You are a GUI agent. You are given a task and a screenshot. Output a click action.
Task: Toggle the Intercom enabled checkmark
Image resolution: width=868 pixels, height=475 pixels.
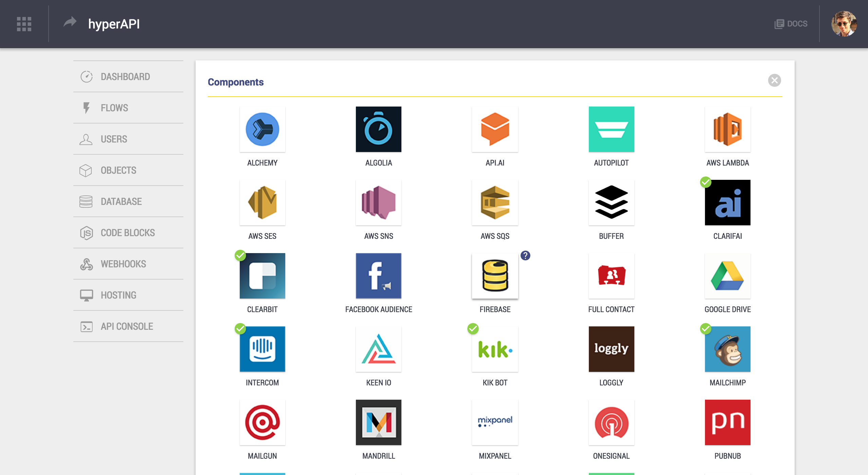[240, 328]
